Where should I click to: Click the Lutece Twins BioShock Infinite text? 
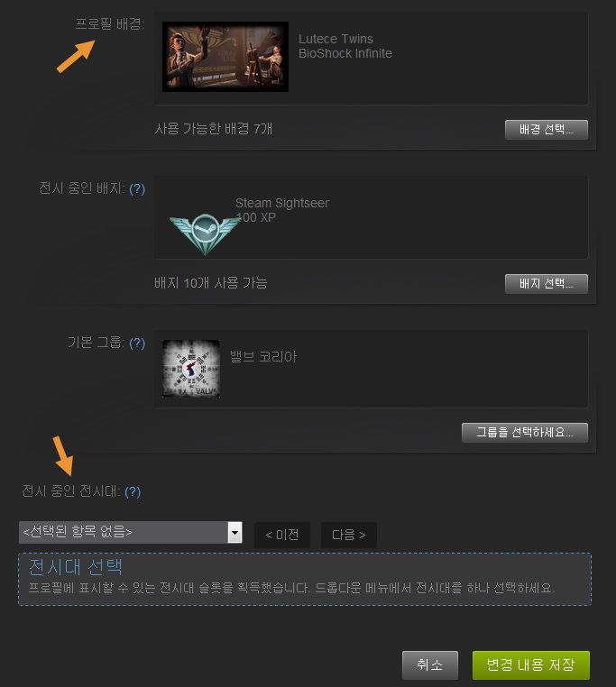345,46
